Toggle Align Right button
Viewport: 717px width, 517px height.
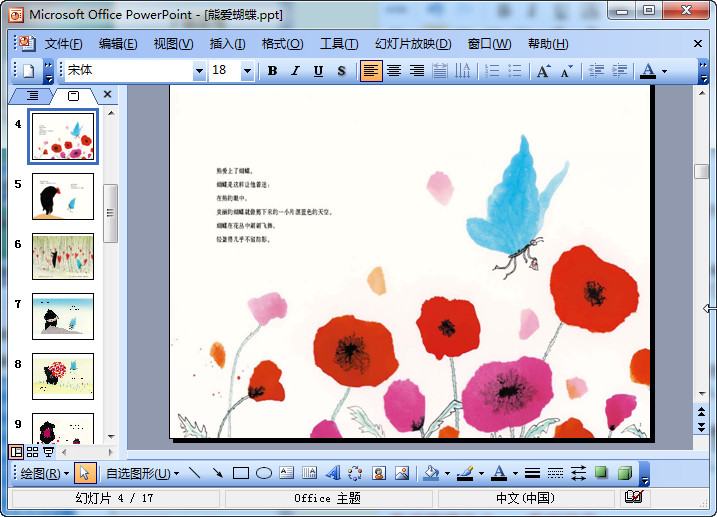(417, 71)
